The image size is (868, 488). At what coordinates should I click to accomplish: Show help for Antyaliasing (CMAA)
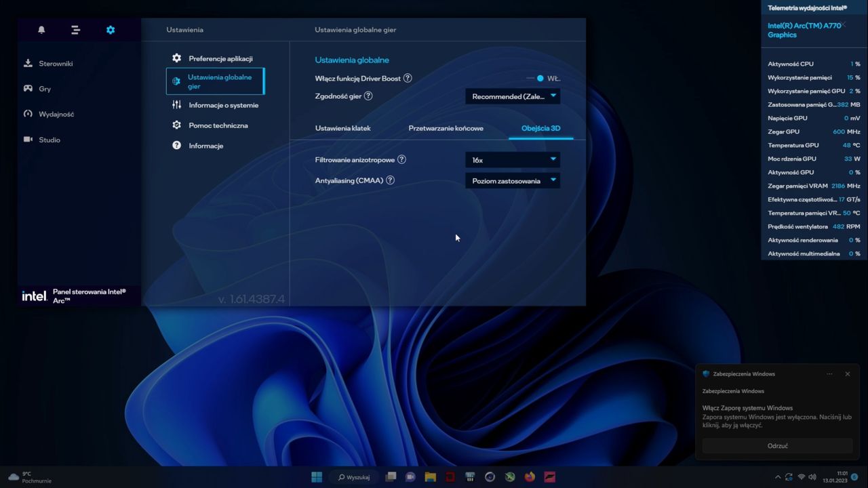click(x=390, y=180)
